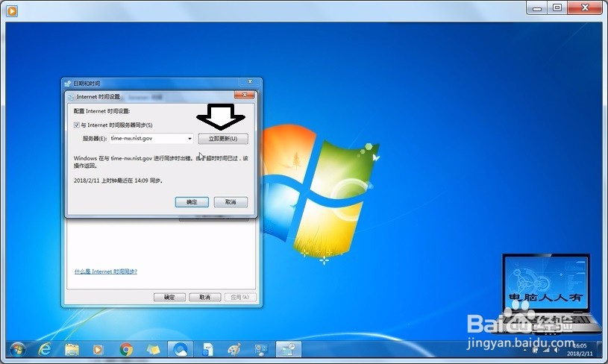Open the 'What is Internet time sync' link

[x=106, y=272]
